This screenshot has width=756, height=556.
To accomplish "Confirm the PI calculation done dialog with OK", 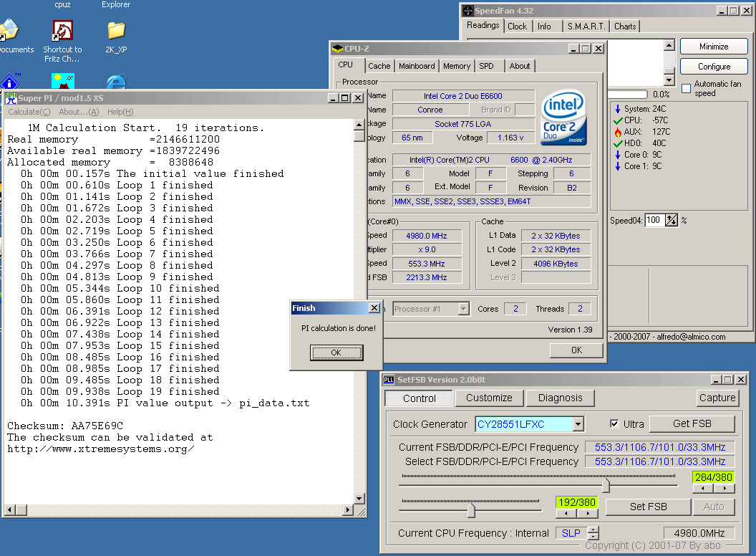I will coord(336,353).
